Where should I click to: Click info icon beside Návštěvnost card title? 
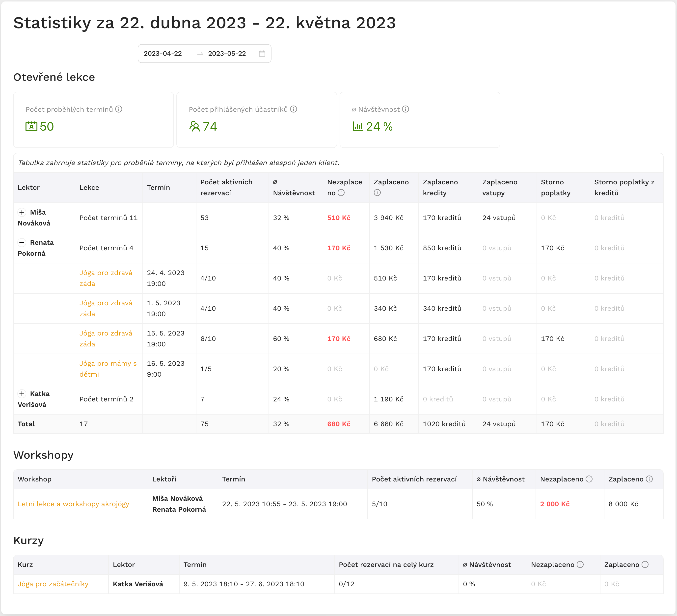[405, 109]
